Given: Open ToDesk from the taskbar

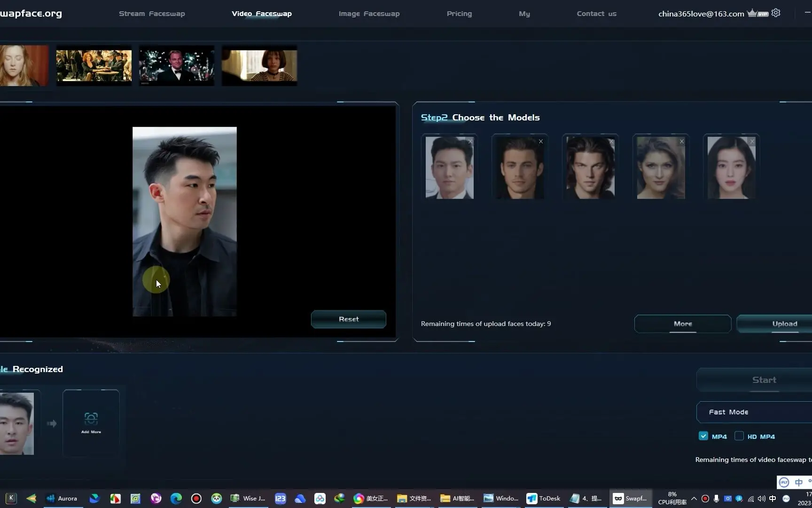Looking at the screenshot, I should pos(544,498).
